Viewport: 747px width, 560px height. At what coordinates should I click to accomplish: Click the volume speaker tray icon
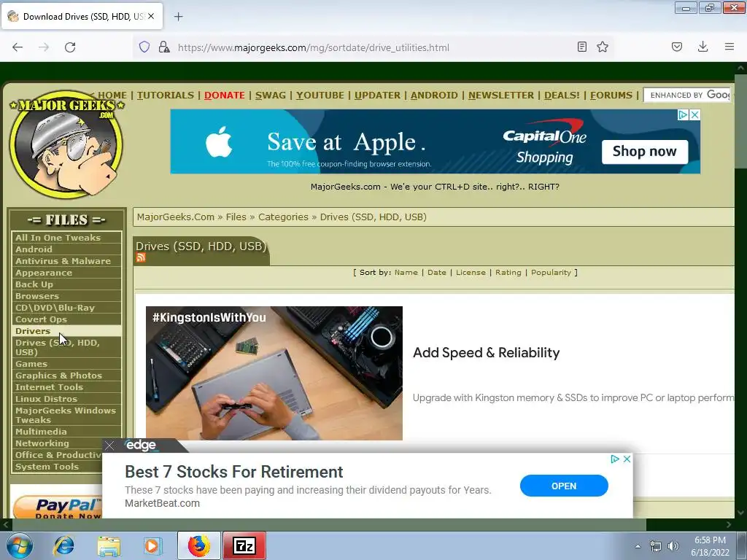[x=673, y=546]
